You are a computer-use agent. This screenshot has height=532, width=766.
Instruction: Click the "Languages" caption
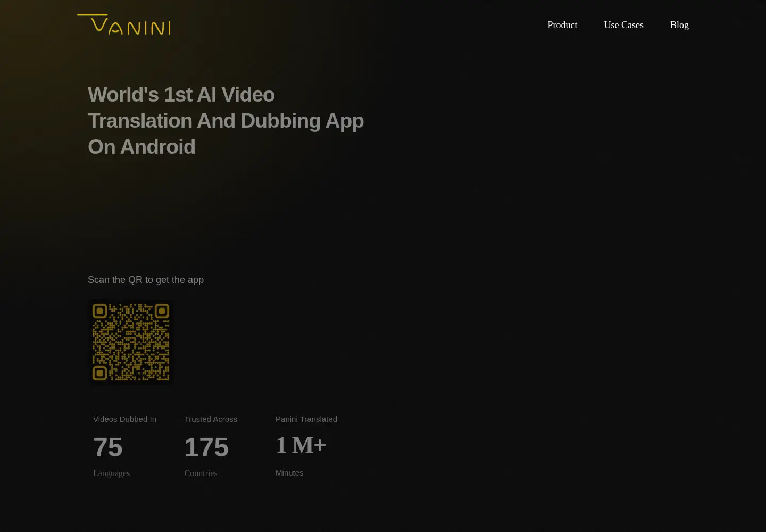(111, 473)
